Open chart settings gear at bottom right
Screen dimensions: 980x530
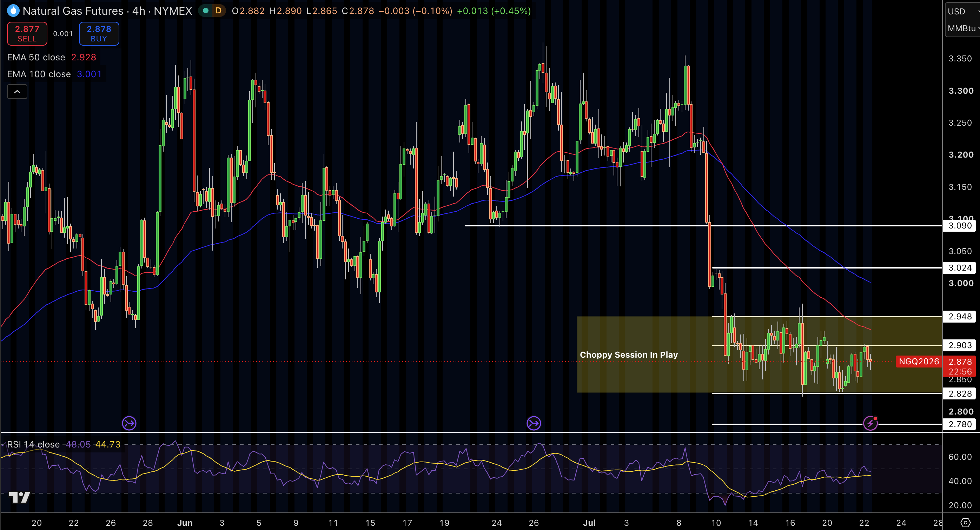[x=966, y=522]
